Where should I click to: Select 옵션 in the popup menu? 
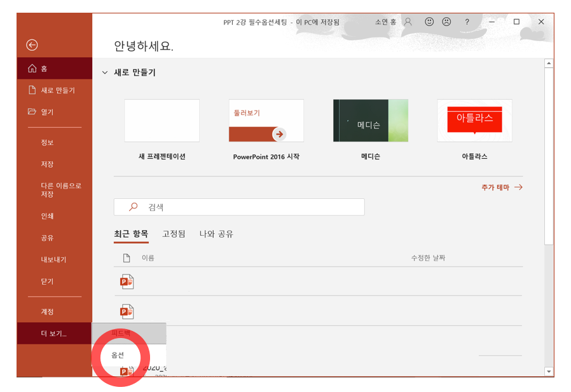[129, 355]
